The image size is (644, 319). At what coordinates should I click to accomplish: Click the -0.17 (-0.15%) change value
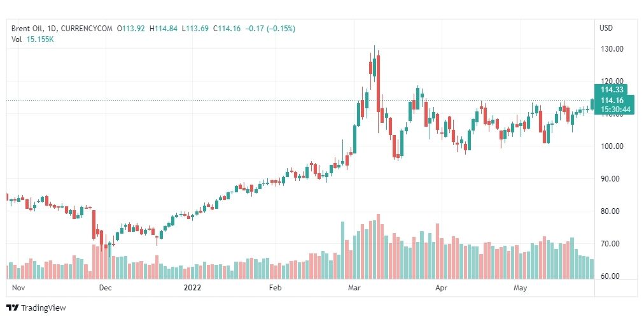point(270,29)
